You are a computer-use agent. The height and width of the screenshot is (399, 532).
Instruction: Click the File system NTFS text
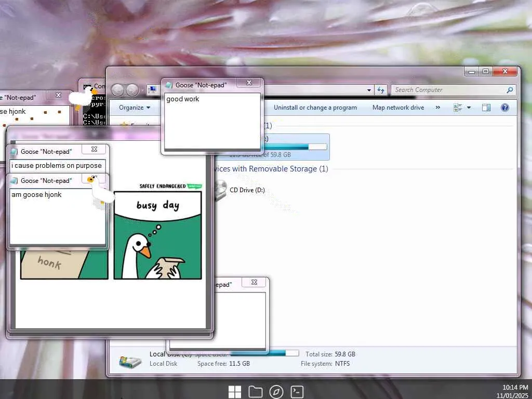325,364
